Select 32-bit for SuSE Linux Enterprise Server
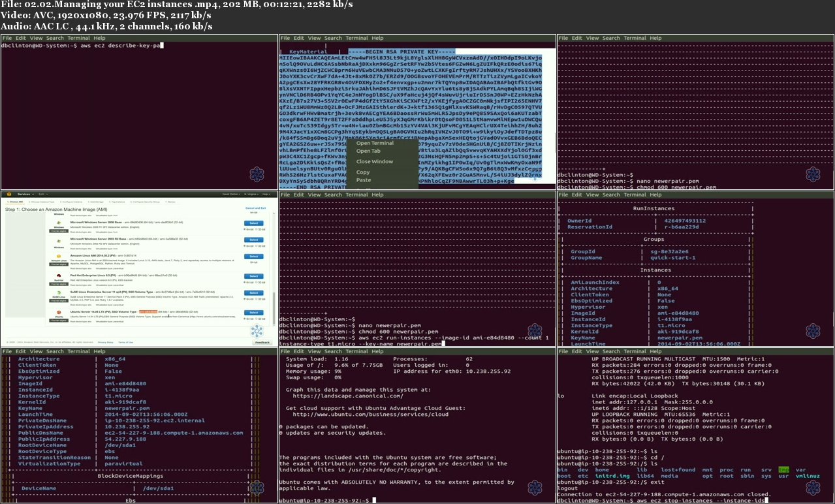The width and height of the screenshot is (835, 504). click(x=260, y=299)
